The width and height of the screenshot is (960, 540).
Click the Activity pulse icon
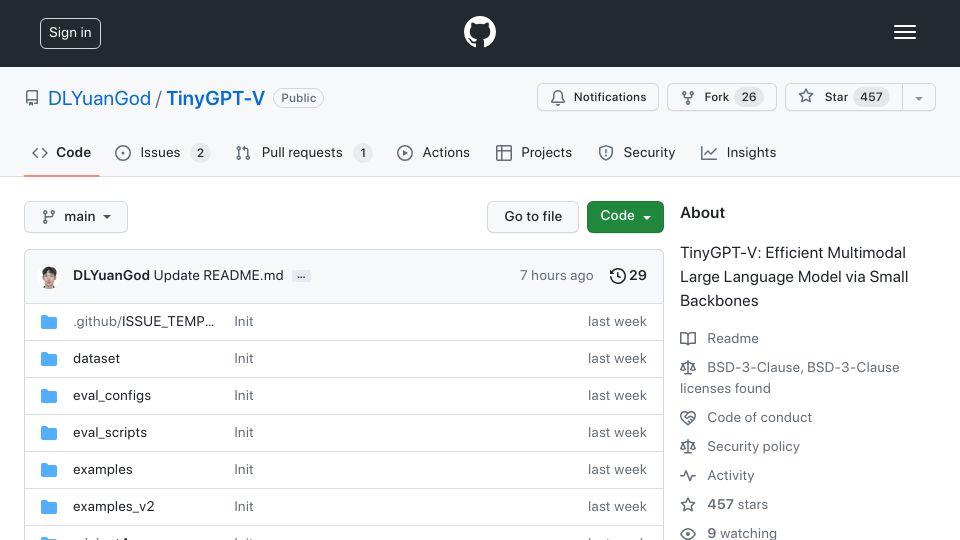pyautogui.click(x=688, y=476)
